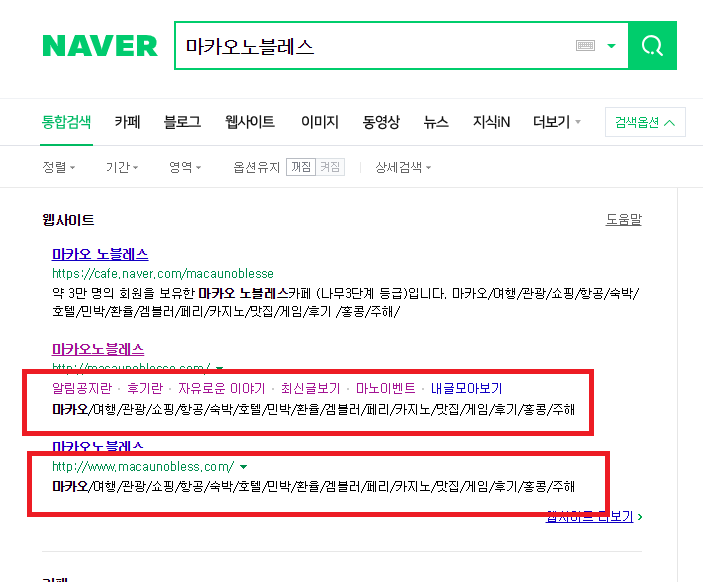Viewport: 703px width, 582px height.
Task: Expand the arrow beside macaunobless.com URL
Action: [243, 467]
